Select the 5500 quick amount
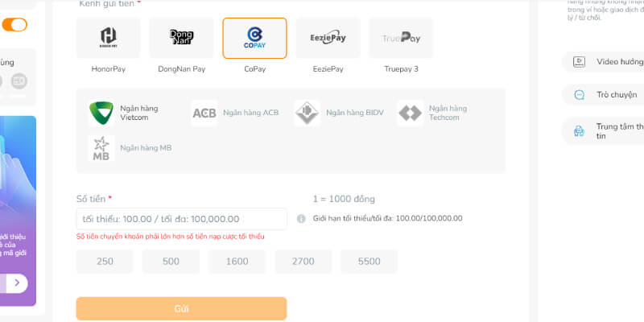 pyautogui.click(x=369, y=261)
